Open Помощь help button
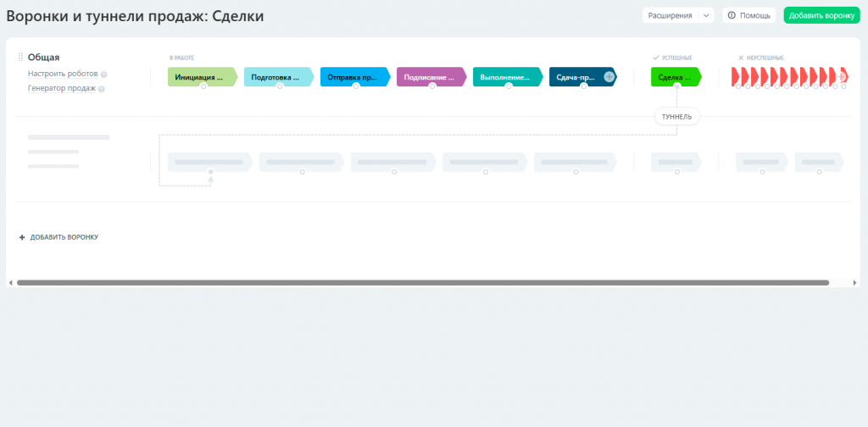Screen dimensions: 868x427 click(x=749, y=15)
